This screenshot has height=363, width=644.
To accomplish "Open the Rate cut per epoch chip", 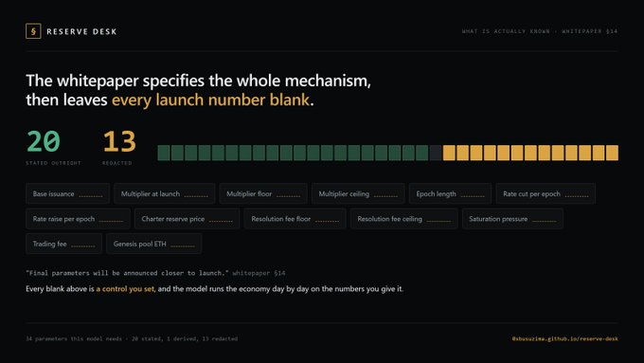I will pyautogui.click(x=546, y=193).
